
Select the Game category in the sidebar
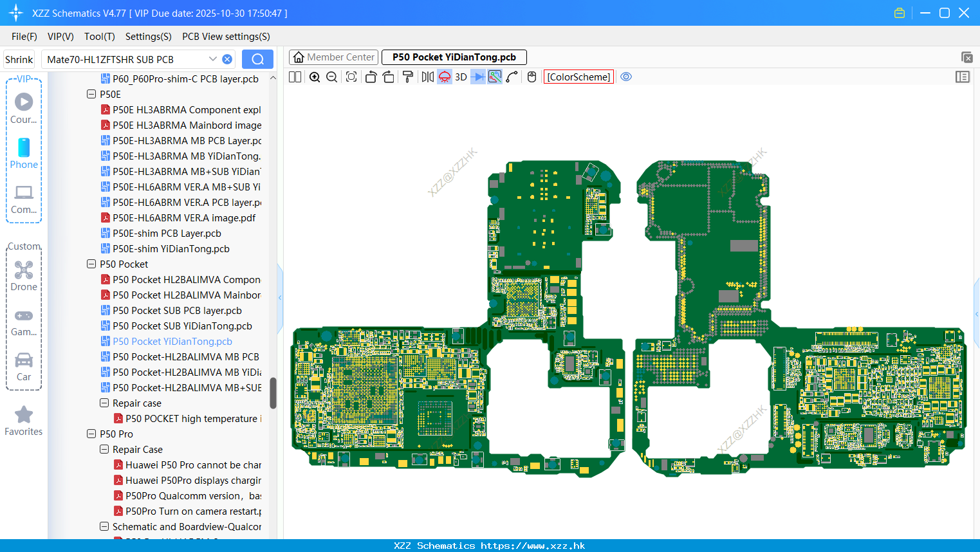[24, 322]
